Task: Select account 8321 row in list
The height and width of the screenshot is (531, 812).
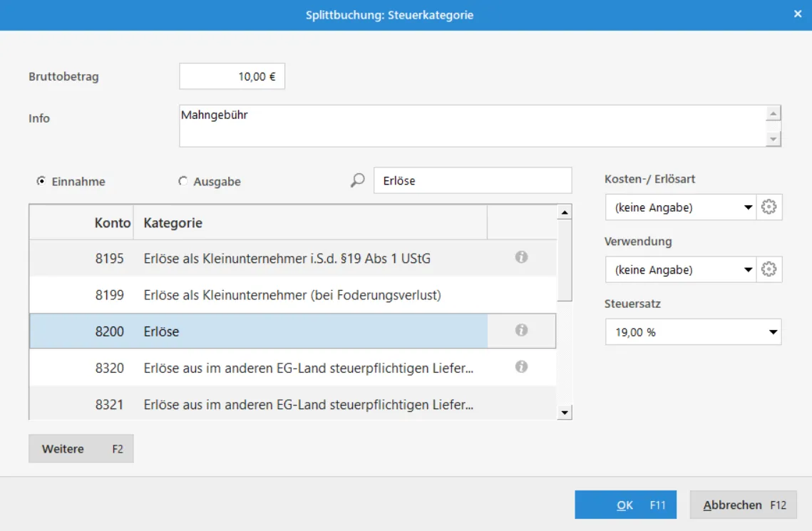Action: [292, 405]
